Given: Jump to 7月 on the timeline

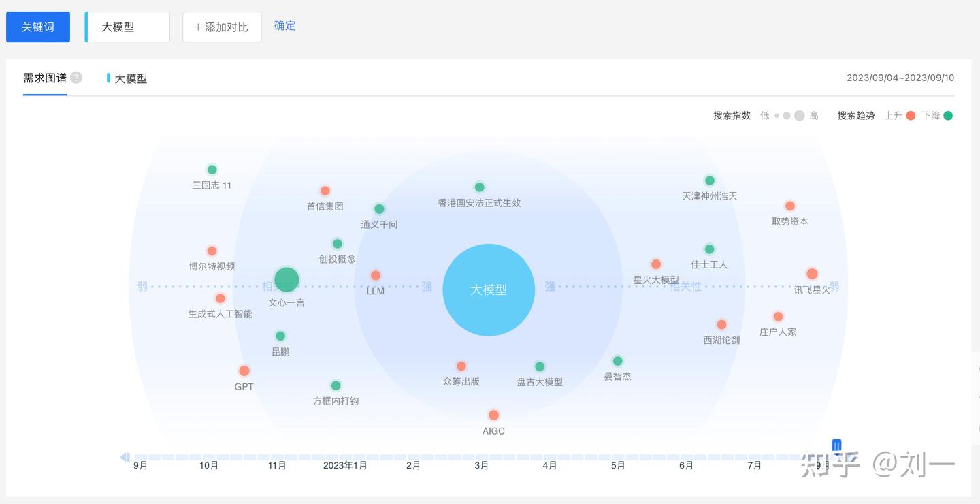Looking at the screenshot, I should [754, 466].
